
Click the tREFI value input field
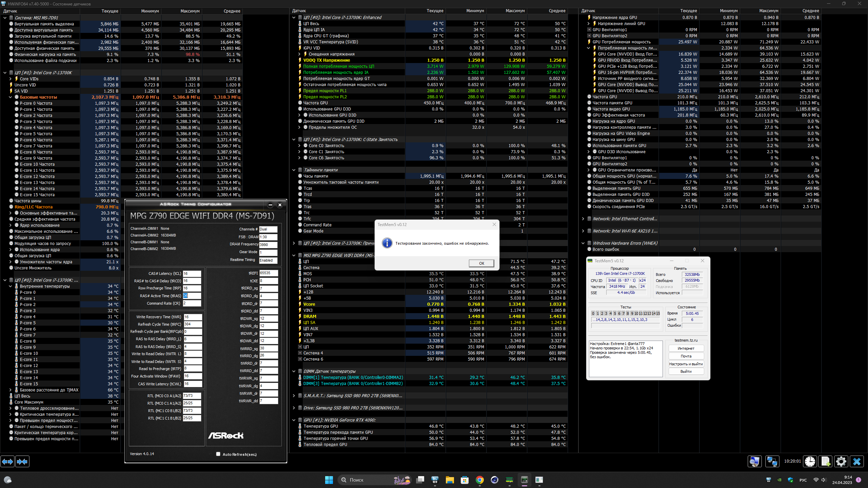[x=269, y=273]
